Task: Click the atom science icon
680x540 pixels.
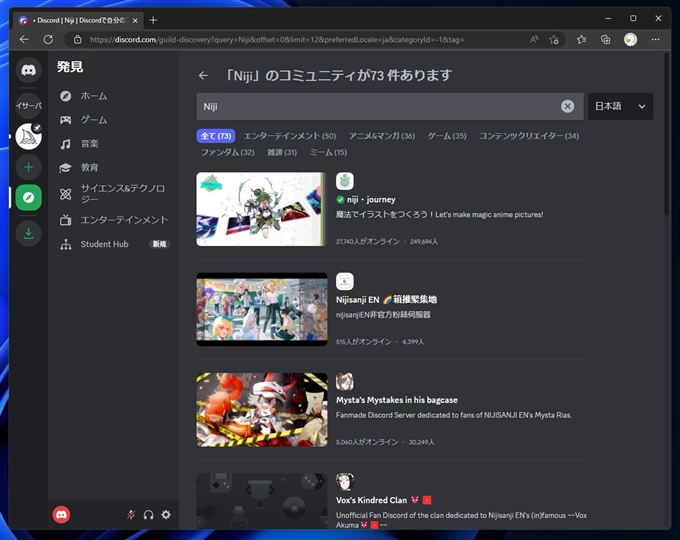Action: pyautogui.click(x=65, y=194)
